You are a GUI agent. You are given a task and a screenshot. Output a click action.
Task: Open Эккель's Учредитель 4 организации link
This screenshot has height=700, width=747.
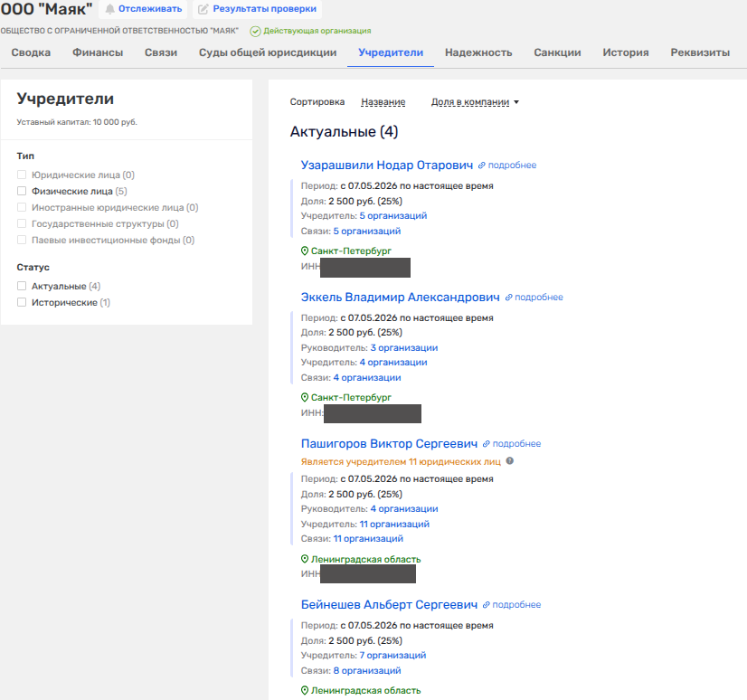click(393, 363)
